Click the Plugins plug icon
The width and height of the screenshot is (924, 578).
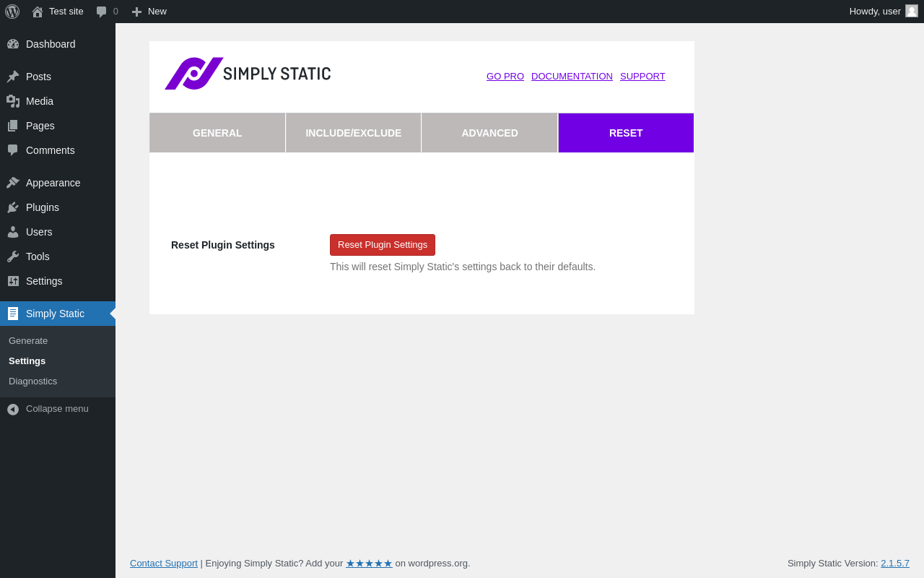[13, 207]
